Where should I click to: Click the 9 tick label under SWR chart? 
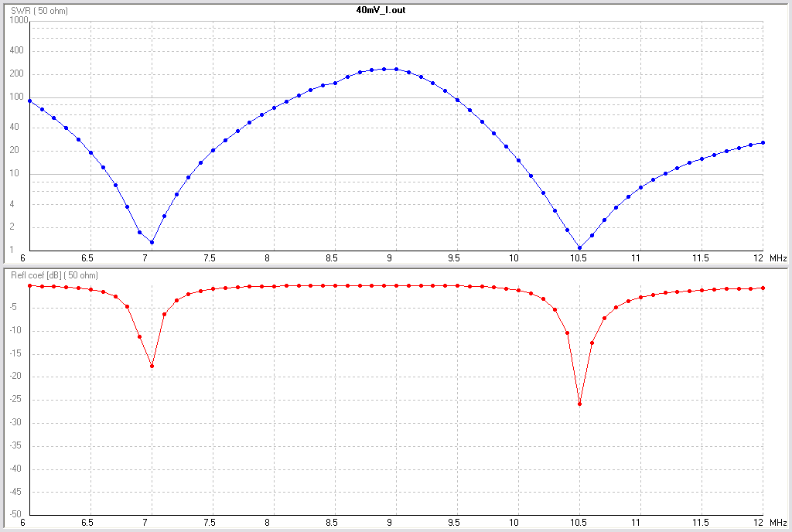coord(391,257)
